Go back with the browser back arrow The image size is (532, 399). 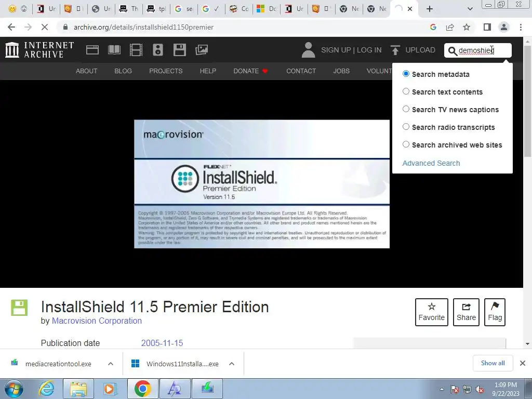(x=11, y=27)
